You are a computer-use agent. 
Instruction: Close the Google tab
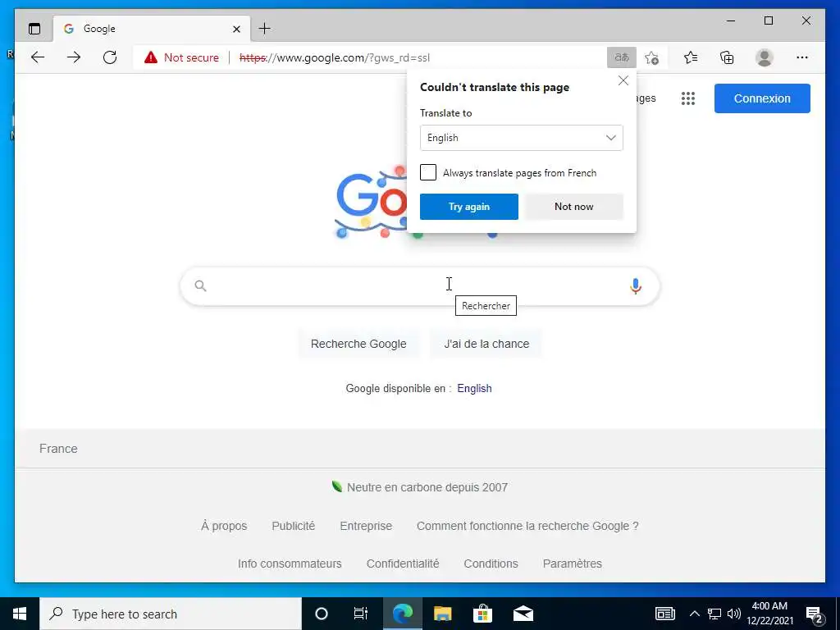(x=236, y=29)
